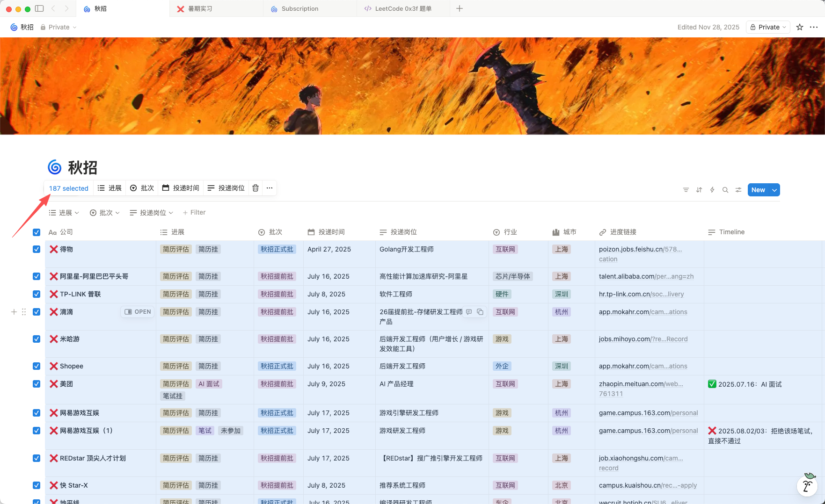The width and height of the screenshot is (825, 504).
Task: Open view settings sliders icon
Action: click(738, 190)
